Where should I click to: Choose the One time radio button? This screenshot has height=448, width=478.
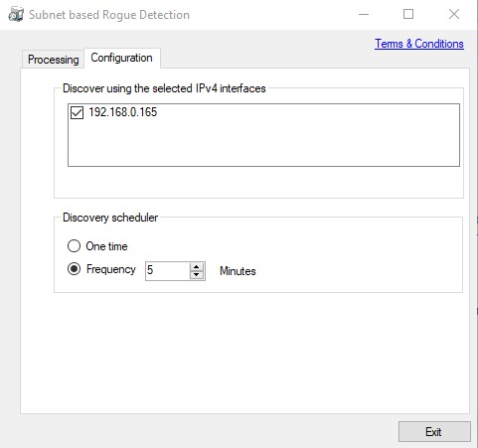[x=74, y=246]
